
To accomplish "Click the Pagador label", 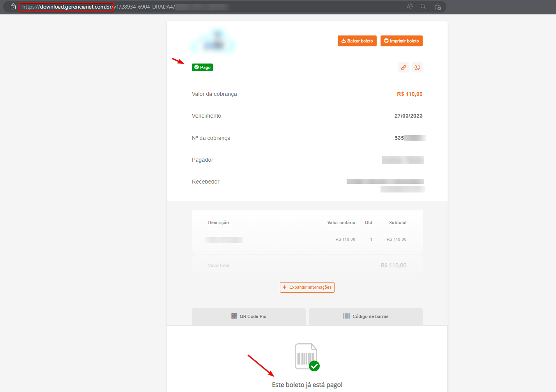I will (202, 160).
